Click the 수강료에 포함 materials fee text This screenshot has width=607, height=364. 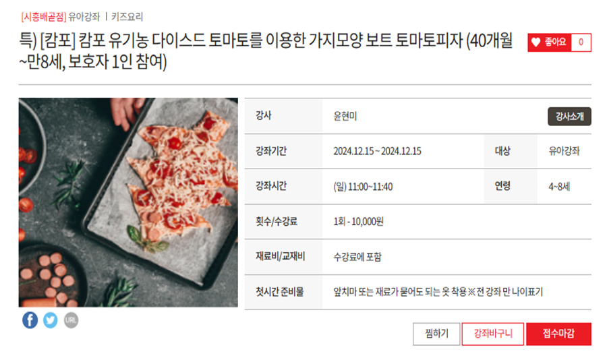pyautogui.click(x=357, y=257)
